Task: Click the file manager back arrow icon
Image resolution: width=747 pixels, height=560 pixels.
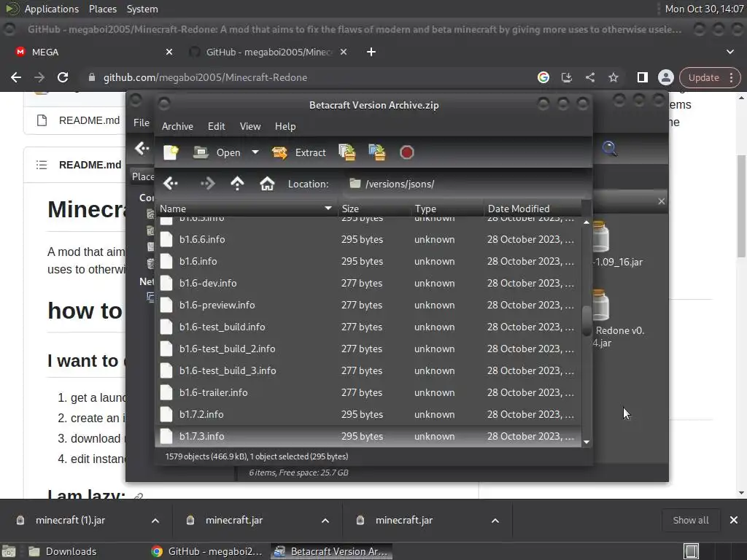Action: pyautogui.click(x=142, y=149)
